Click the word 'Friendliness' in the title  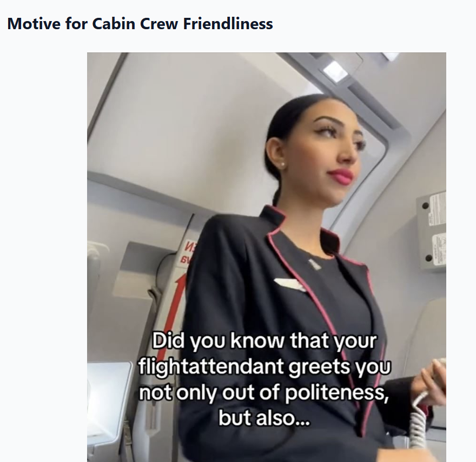pyautogui.click(x=228, y=24)
